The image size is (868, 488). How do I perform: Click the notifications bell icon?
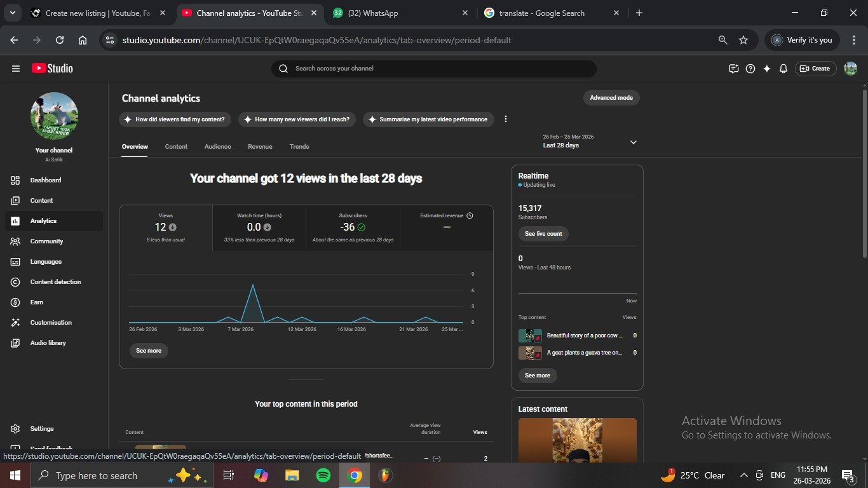(x=783, y=69)
